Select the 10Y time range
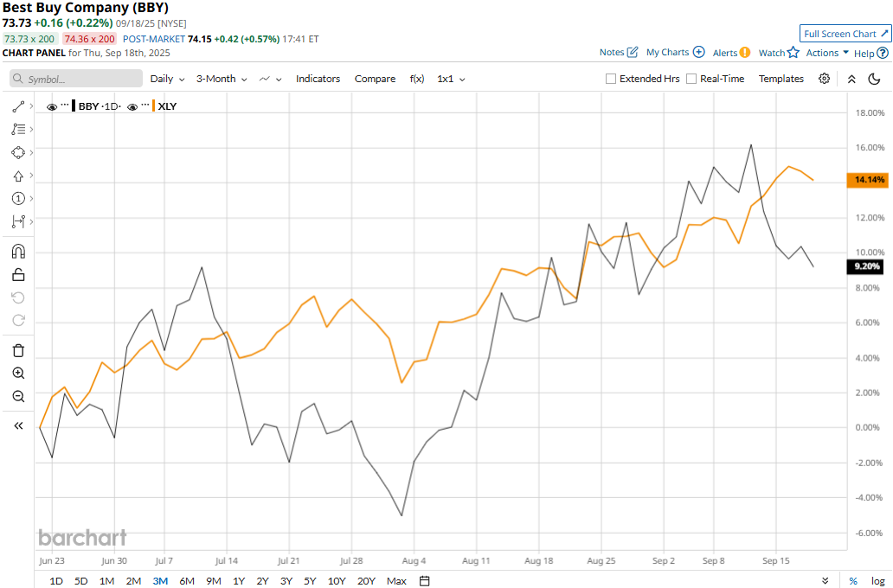 [337, 580]
